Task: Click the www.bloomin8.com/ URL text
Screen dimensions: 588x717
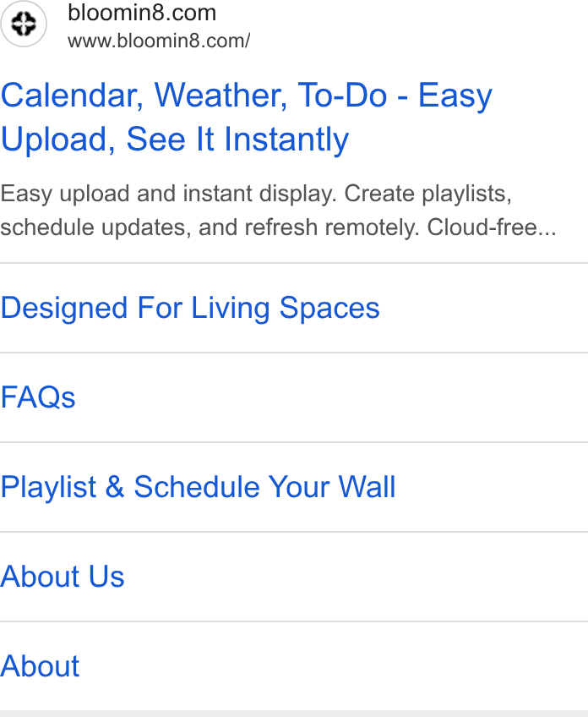Action: 159,41
